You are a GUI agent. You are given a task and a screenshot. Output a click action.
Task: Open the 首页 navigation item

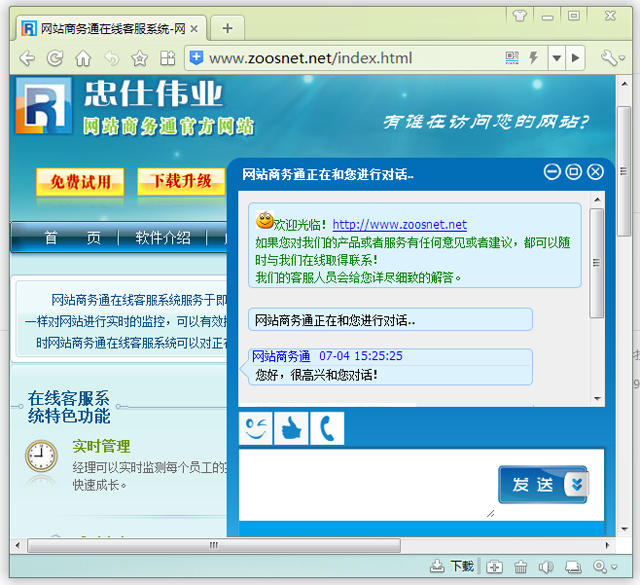point(72,238)
